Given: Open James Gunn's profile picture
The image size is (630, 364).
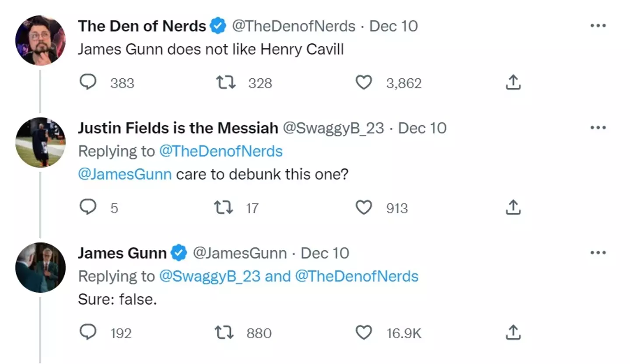Looking at the screenshot, I should (40, 267).
